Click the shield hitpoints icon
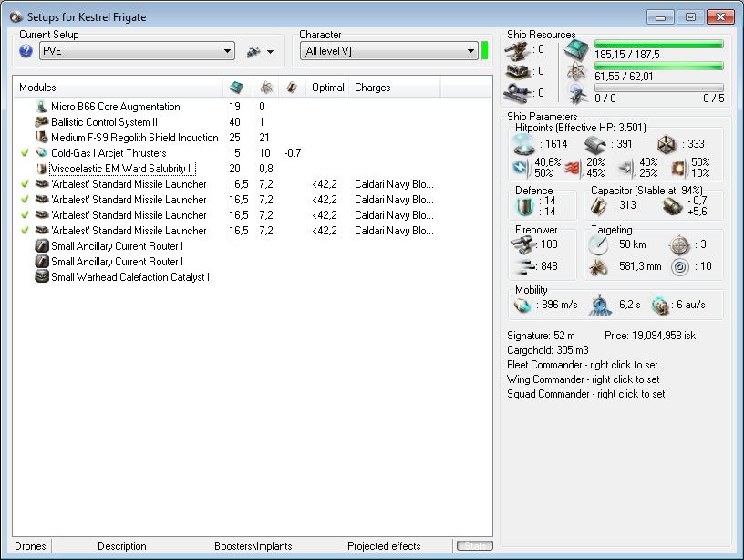744x560 pixels. coord(524,144)
